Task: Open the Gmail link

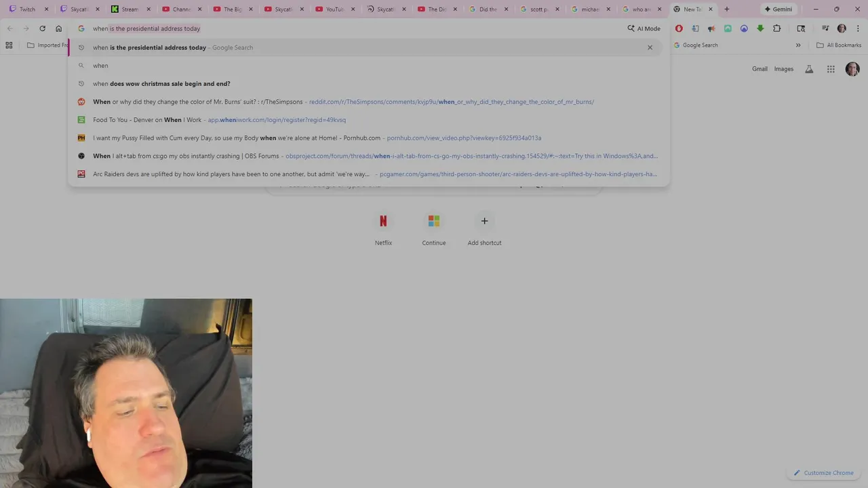Action: click(759, 69)
